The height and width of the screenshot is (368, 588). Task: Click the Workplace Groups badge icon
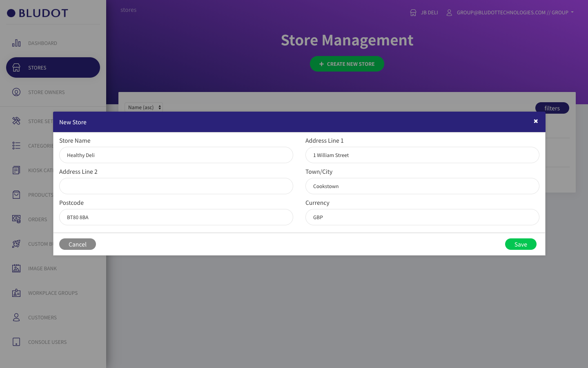[x=16, y=293]
